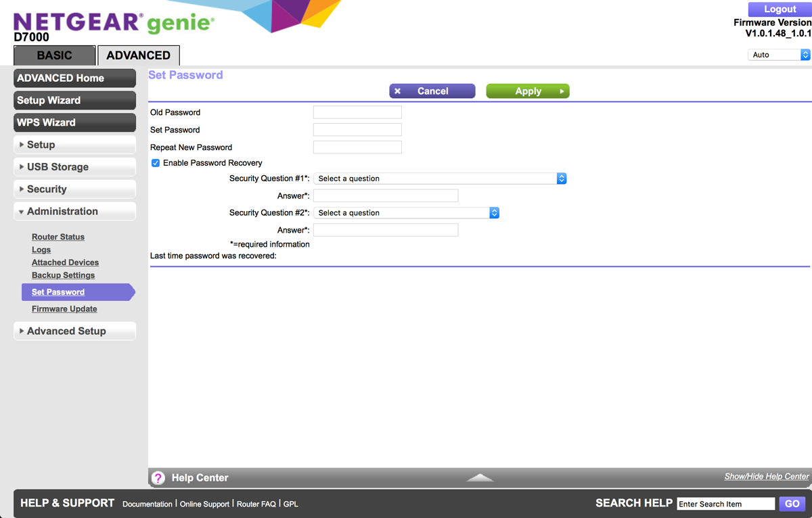Collapse the Administration section
The height and width of the screenshot is (518, 812).
(x=74, y=212)
